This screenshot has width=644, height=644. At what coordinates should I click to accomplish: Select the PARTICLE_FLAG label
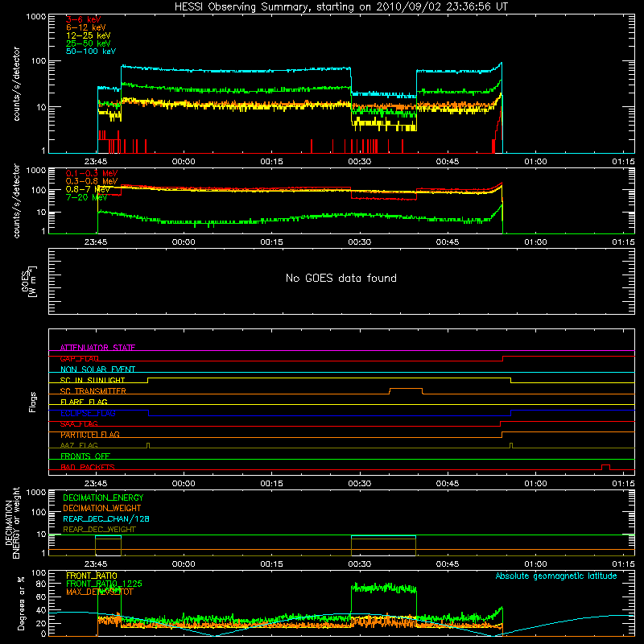90,435
